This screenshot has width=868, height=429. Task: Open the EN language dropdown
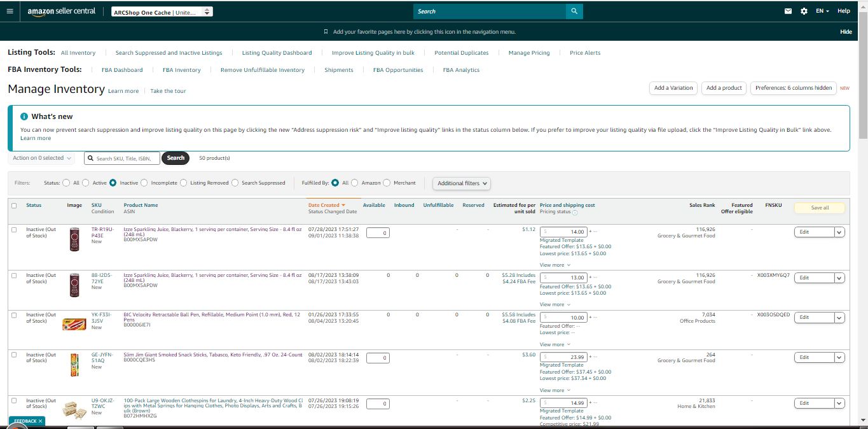822,11
